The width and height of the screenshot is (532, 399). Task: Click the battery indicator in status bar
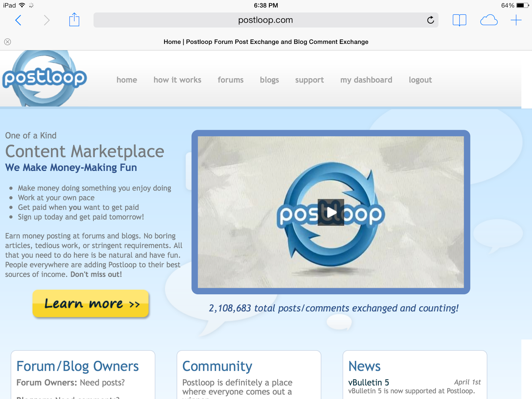522,5
